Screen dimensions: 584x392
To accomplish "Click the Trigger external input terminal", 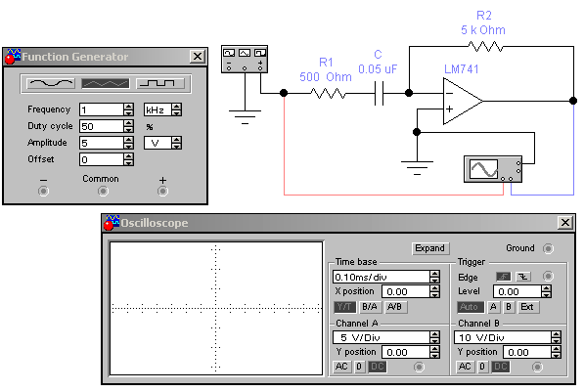I will (x=548, y=277).
